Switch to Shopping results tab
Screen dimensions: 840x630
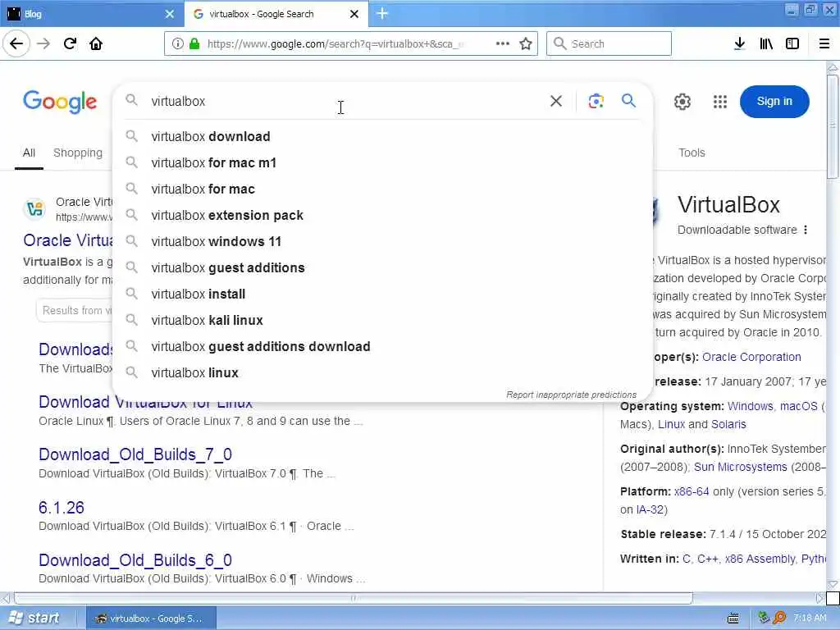pos(78,153)
